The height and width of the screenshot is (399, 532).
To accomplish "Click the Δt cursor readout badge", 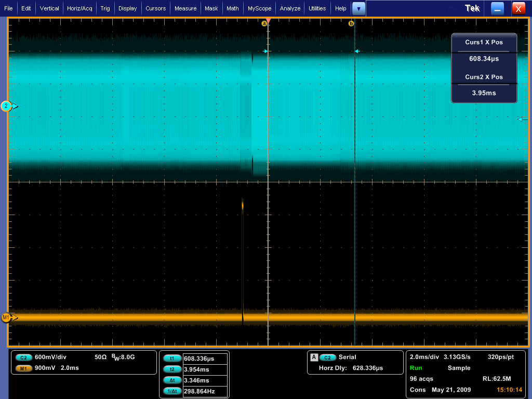I will 172,380.
